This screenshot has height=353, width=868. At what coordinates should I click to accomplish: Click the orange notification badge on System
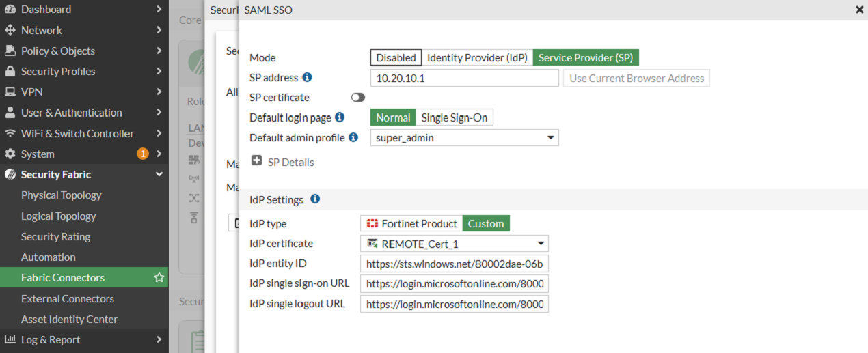pos(142,154)
